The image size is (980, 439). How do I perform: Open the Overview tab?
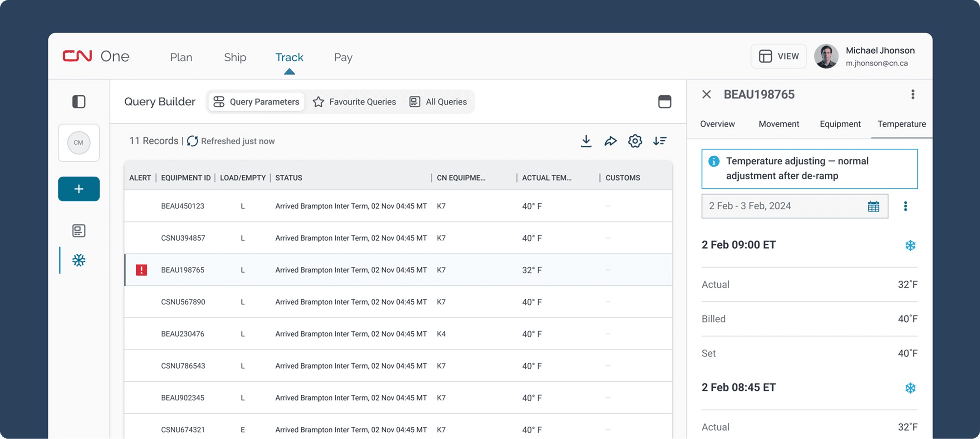point(717,124)
